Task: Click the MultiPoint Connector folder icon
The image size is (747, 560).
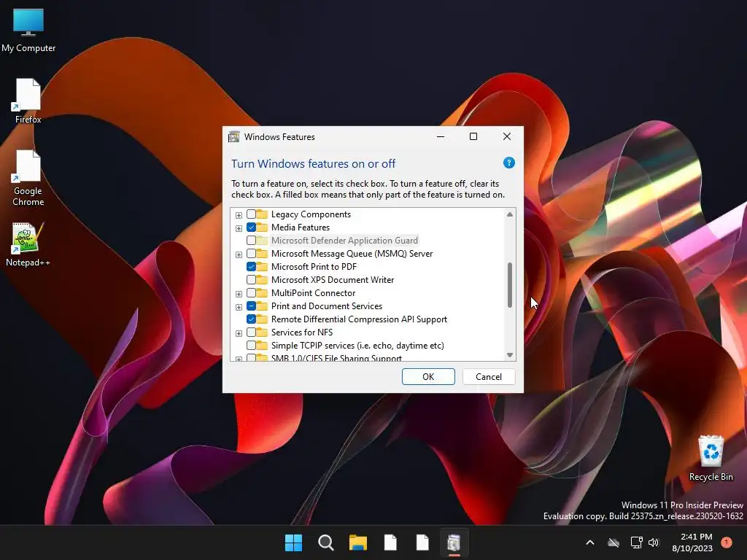Action: pyautogui.click(x=262, y=293)
